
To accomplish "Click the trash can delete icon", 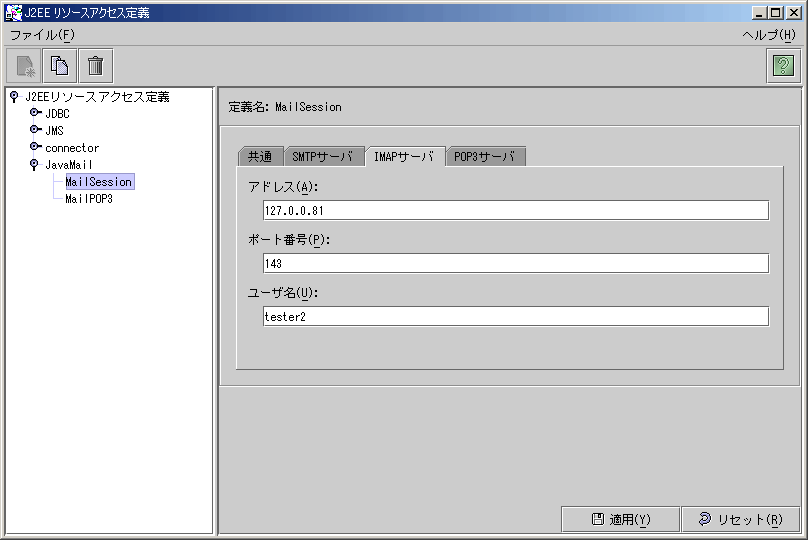I will tap(96, 66).
